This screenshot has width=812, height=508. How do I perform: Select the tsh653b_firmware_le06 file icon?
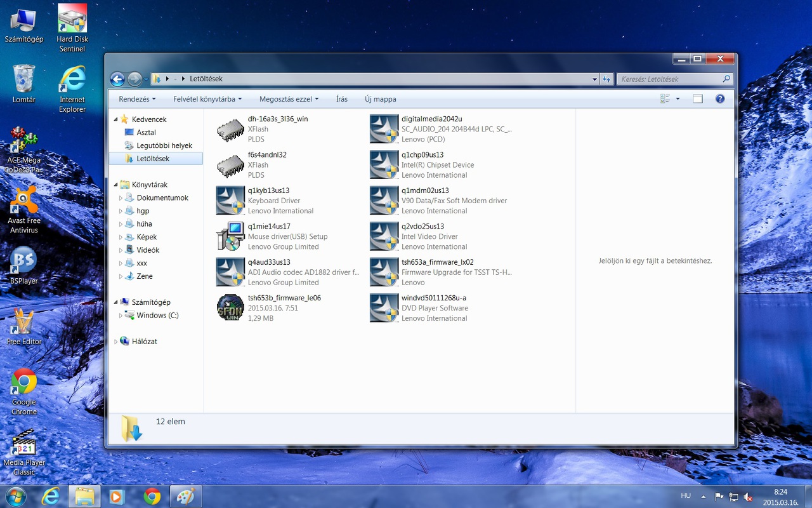pyautogui.click(x=230, y=308)
